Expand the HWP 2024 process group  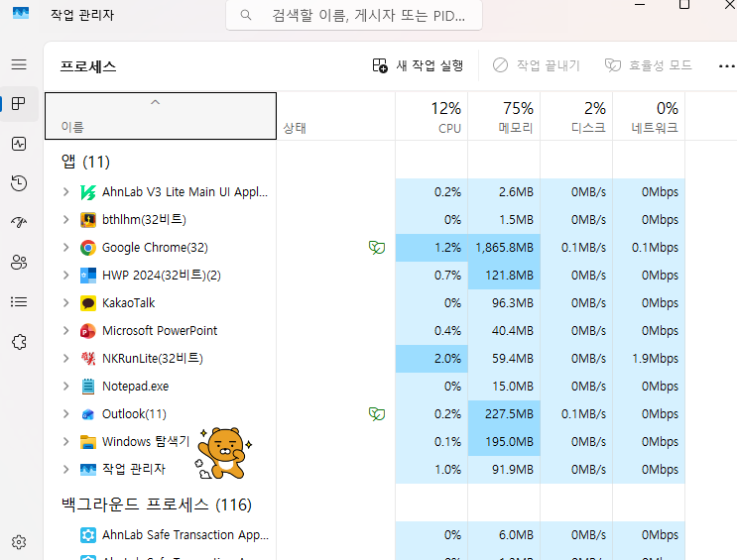pyautogui.click(x=65, y=275)
